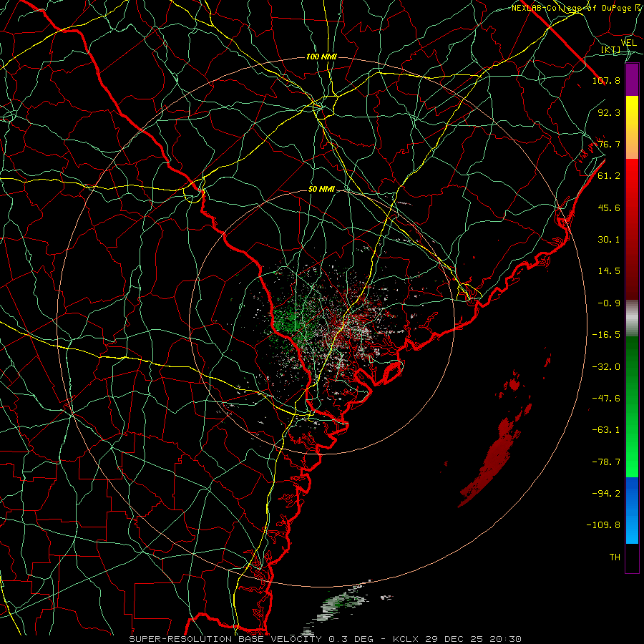
Task: Click the blue segment of the color bar
Action: tap(632, 510)
